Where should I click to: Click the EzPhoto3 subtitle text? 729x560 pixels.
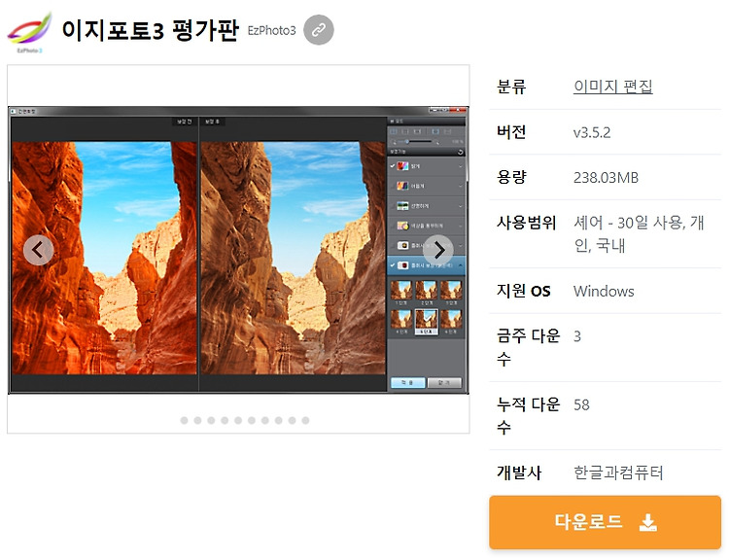tap(271, 31)
